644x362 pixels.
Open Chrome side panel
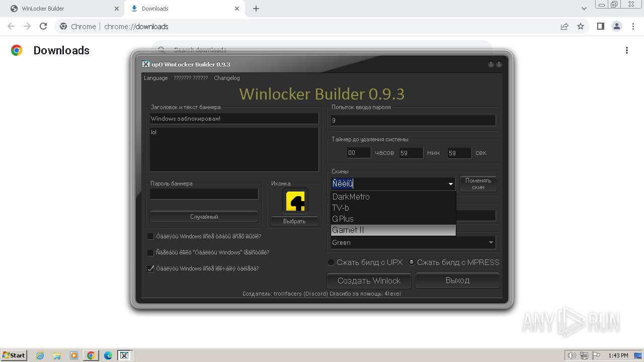point(600,26)
